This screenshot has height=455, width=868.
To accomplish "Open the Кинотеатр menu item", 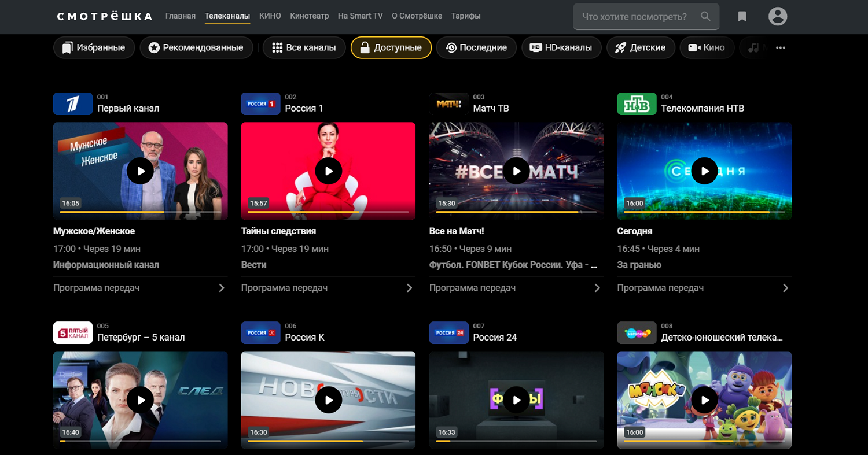I will 310,16.
